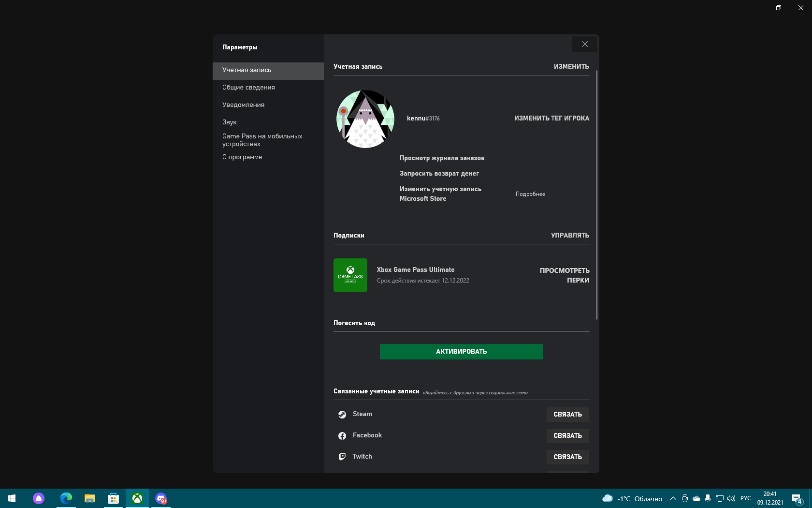
Task: Click the Facebook icon in linked accounts
Action: [342, 436]
